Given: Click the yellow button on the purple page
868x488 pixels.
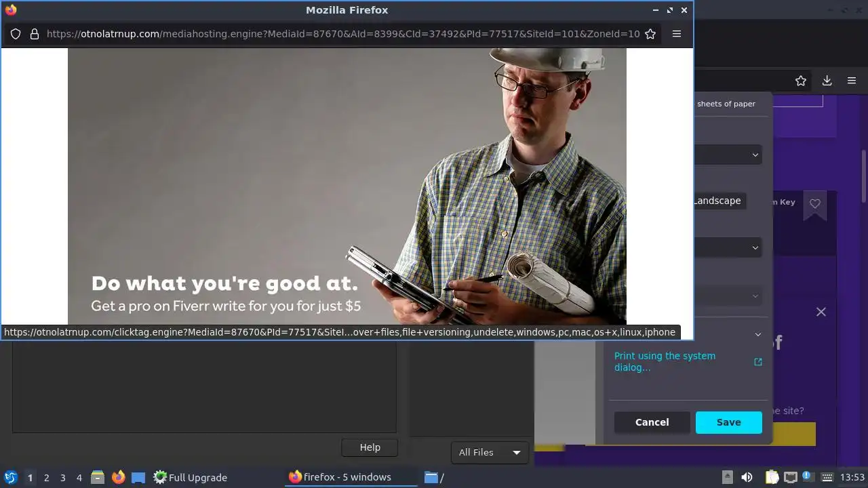Looking at the screenshot, I should (793, 434).
